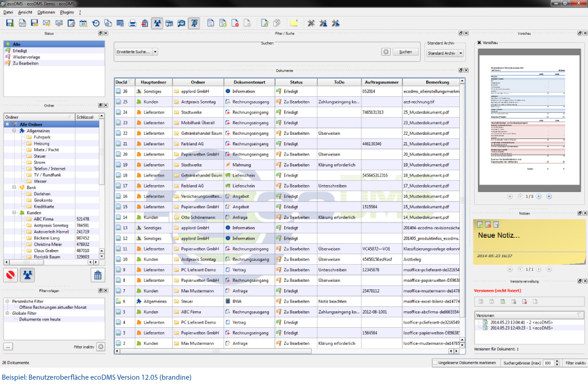Click the clear search icon beside Suchen

click(x=386, y=52)
